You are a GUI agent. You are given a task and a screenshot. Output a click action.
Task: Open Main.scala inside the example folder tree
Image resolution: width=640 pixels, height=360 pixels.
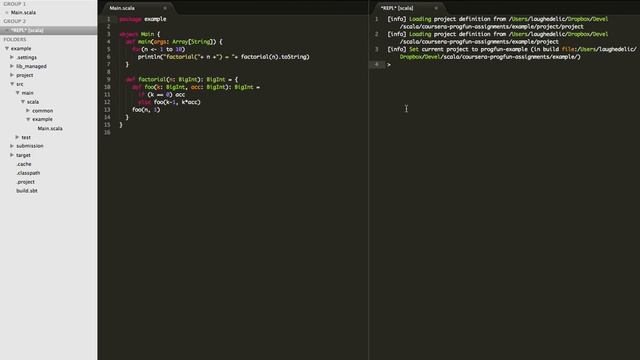point(50,128)
